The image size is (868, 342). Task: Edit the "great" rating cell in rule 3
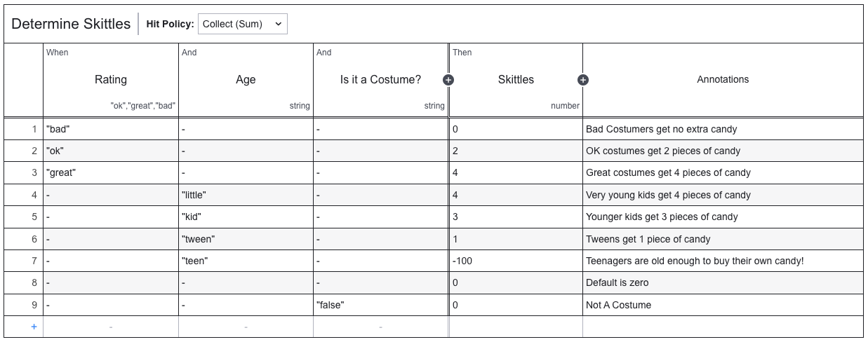click(111, 173)
